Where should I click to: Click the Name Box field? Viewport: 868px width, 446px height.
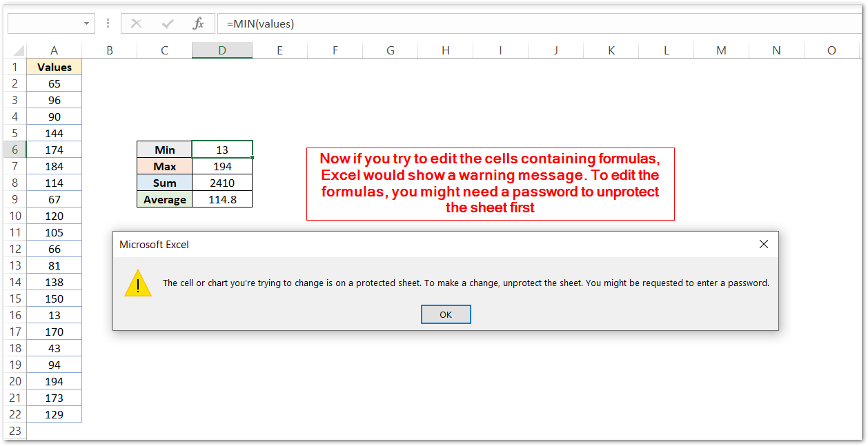45,23
